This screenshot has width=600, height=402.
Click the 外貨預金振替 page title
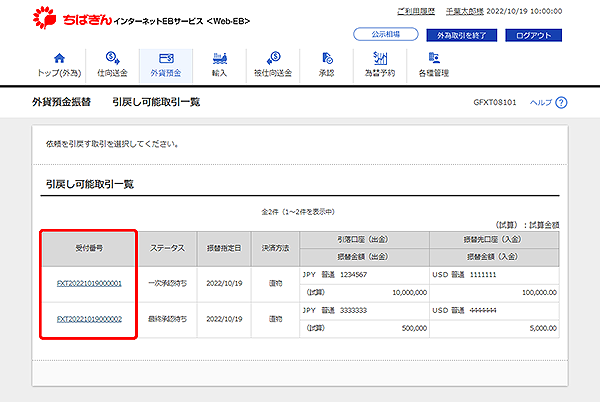[x=61, y=102]
